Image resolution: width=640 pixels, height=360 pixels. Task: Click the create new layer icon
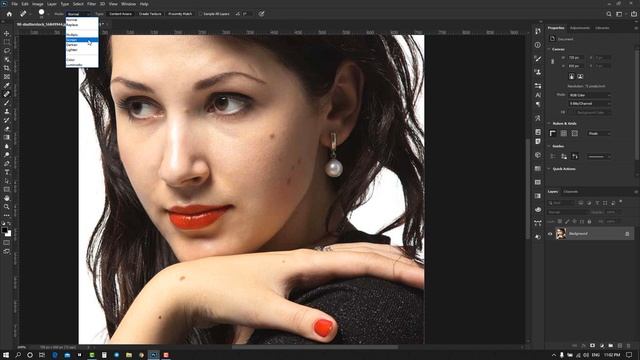(x=619, y=346)
